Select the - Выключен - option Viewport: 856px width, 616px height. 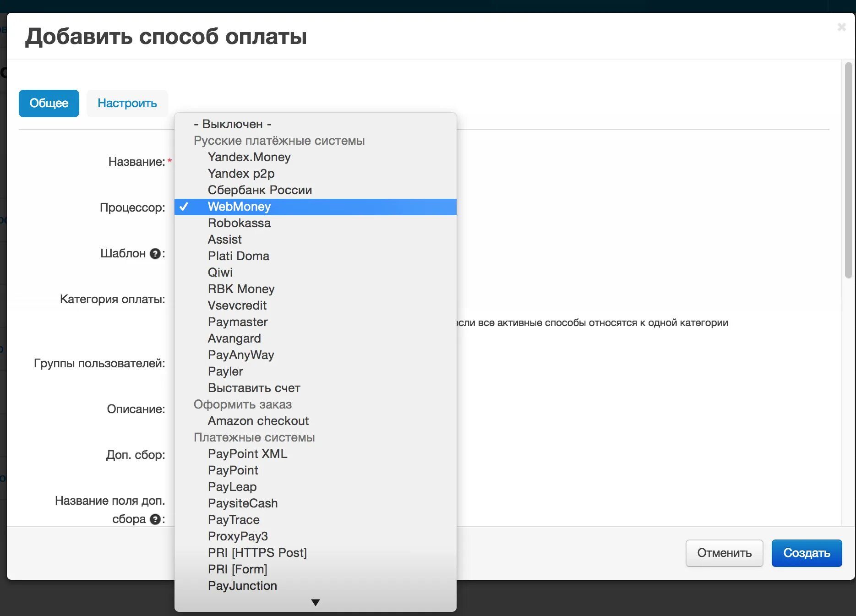coord(316,124)
